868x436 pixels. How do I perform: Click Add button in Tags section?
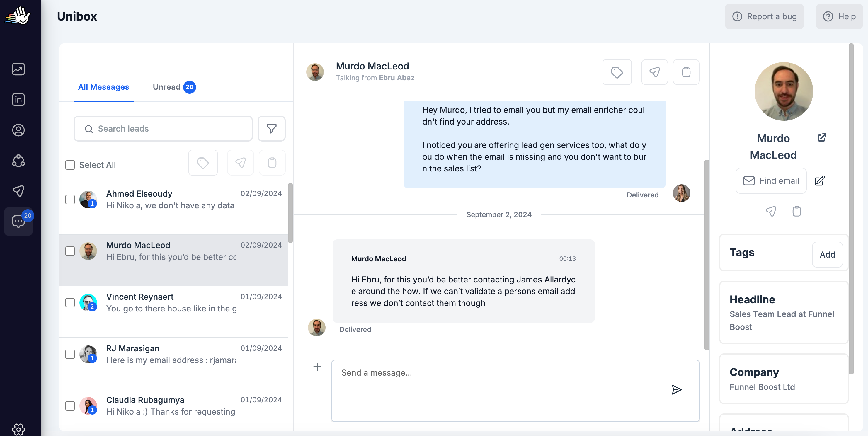click(827, 254)
